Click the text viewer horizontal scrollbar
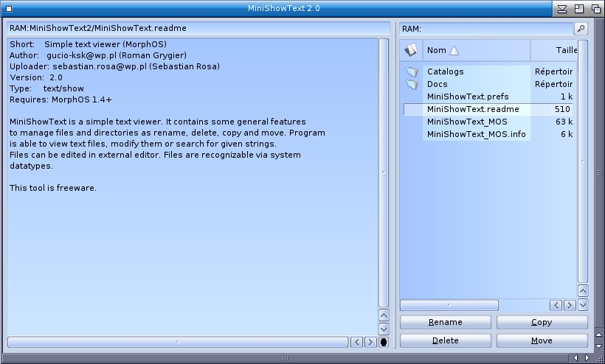 pos(177,342)
